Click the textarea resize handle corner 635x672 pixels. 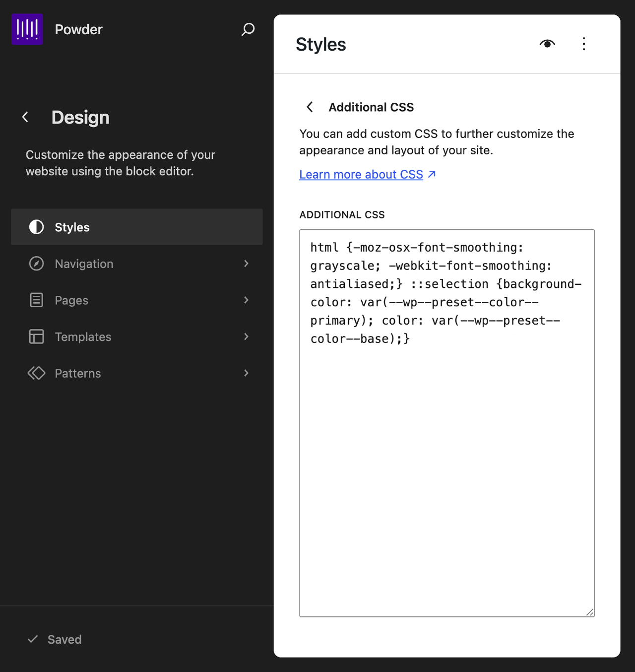coord(590,612)
